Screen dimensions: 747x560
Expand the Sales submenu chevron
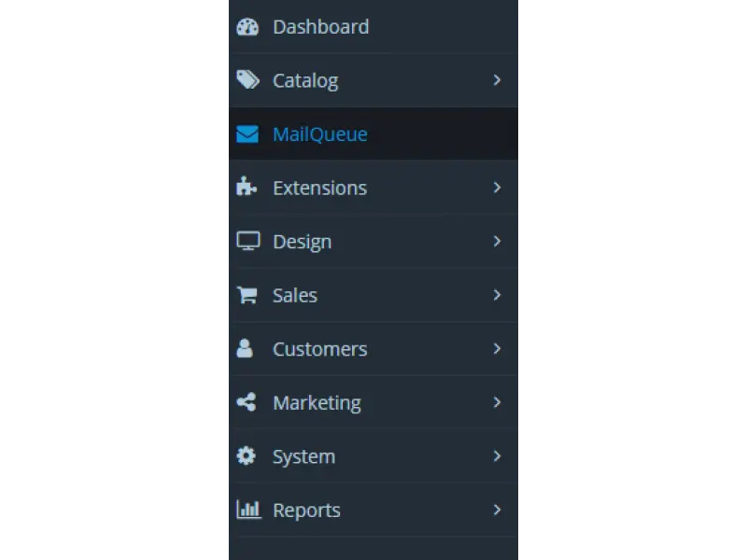[x=497, y=295]
